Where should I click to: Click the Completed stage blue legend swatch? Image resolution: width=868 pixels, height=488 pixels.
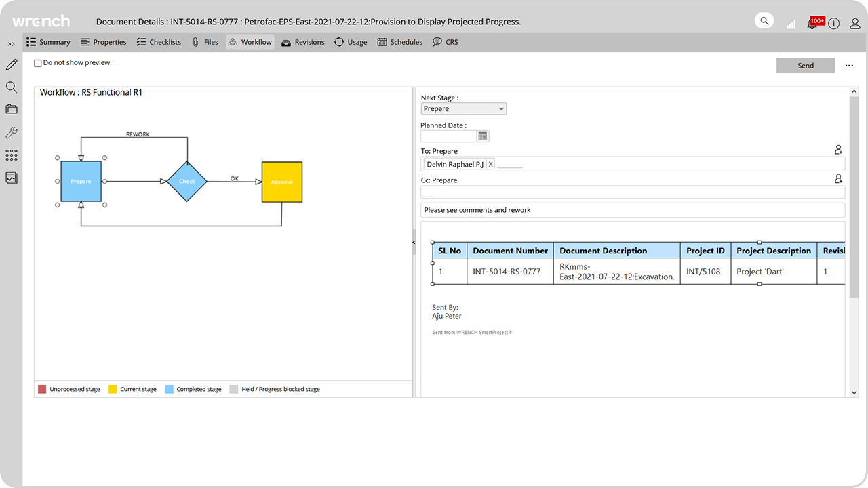(x=169, y=389)
